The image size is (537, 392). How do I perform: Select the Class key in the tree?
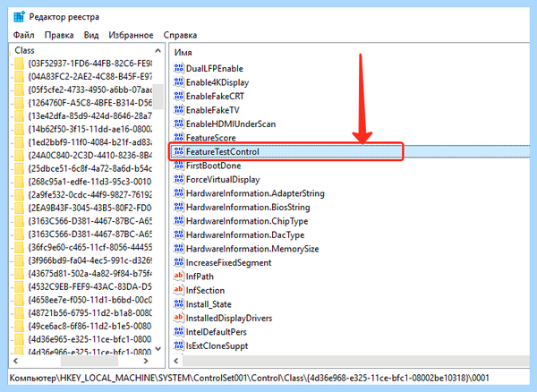(25, 50)
